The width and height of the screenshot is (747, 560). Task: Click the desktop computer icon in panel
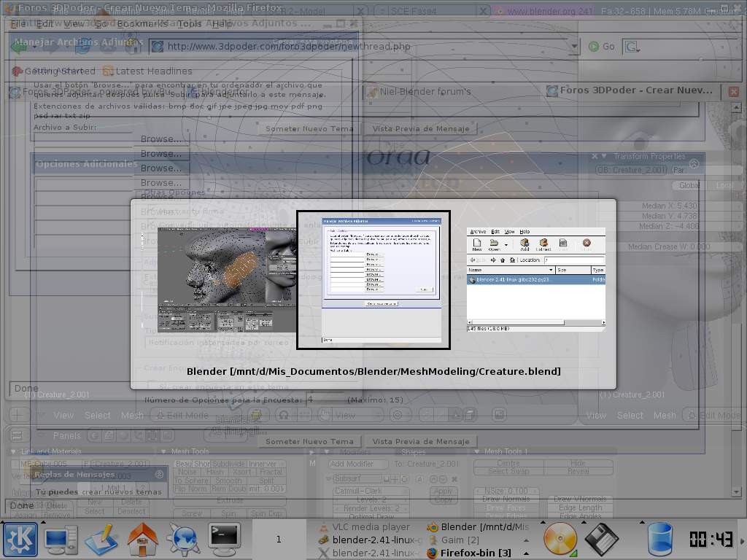click(61, 540)
